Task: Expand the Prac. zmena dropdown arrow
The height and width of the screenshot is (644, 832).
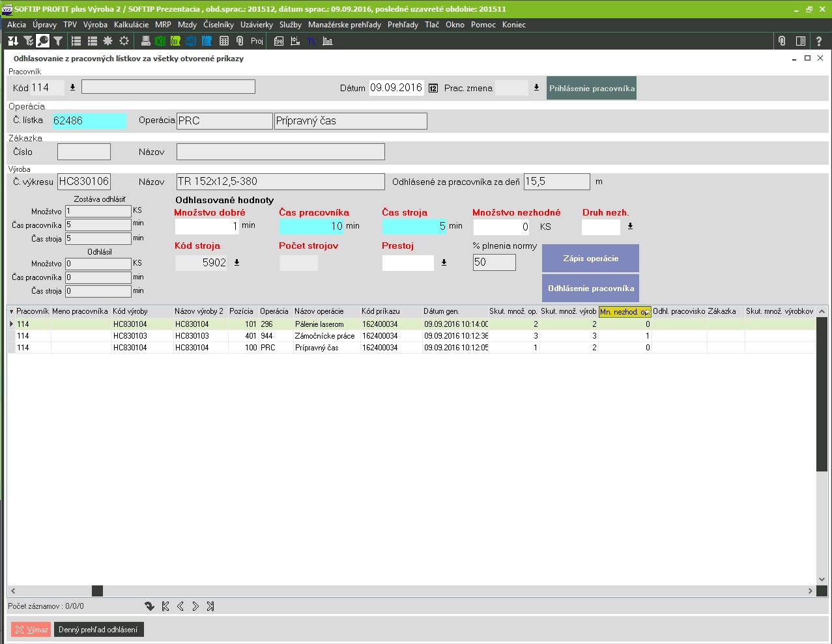Action: 536,88
